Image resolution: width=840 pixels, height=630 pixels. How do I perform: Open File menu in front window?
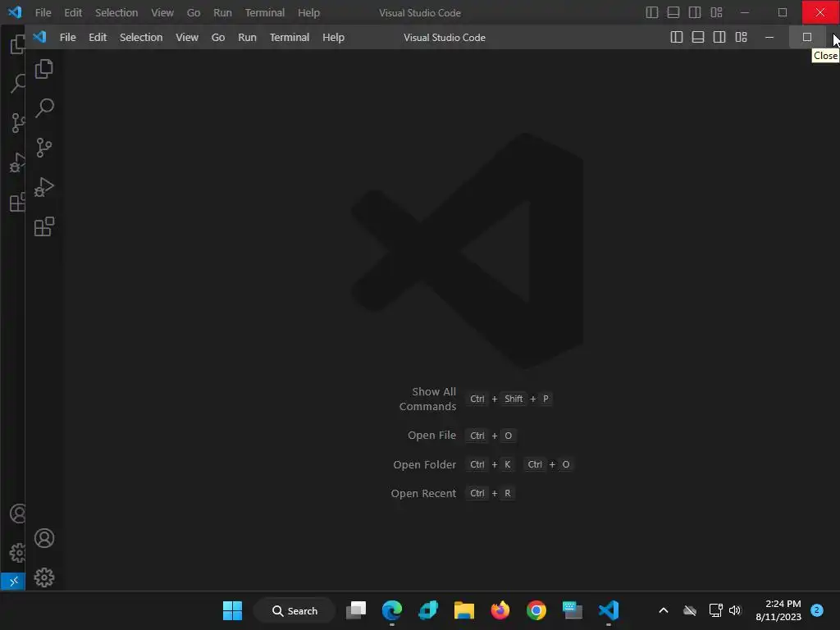coord(67,38)
